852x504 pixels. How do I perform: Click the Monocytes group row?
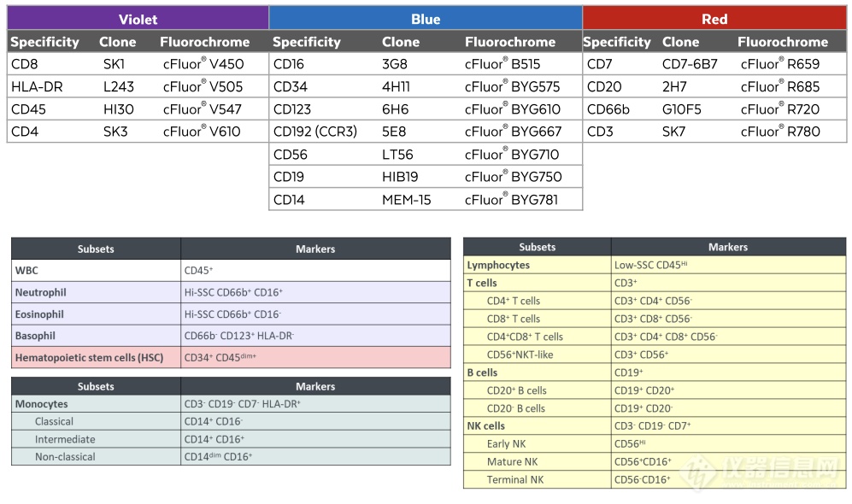pyautogui.click(x=41, y=404)
